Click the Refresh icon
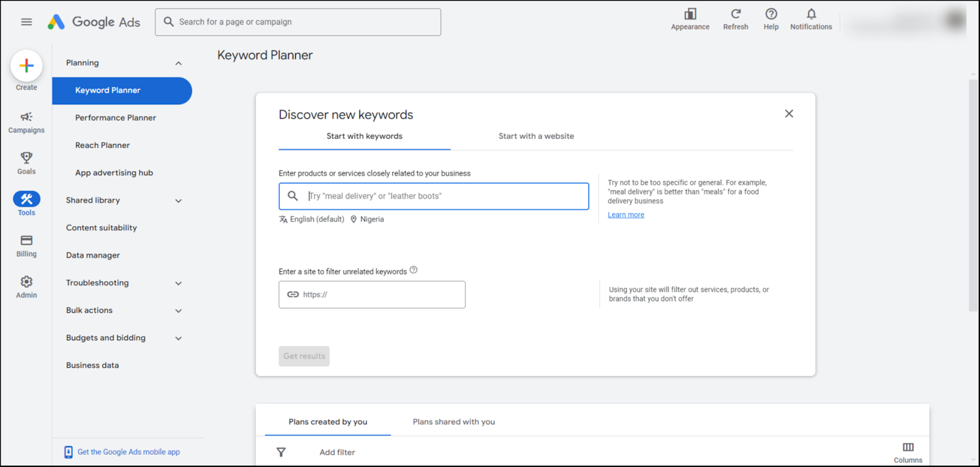The image size is (980, 467). point(736,13)
